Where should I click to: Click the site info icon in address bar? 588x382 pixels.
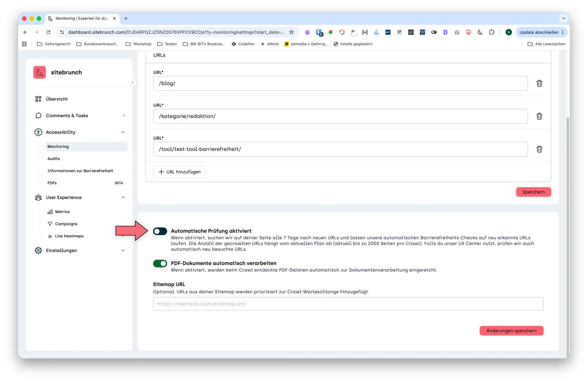[x=62, y=32]
